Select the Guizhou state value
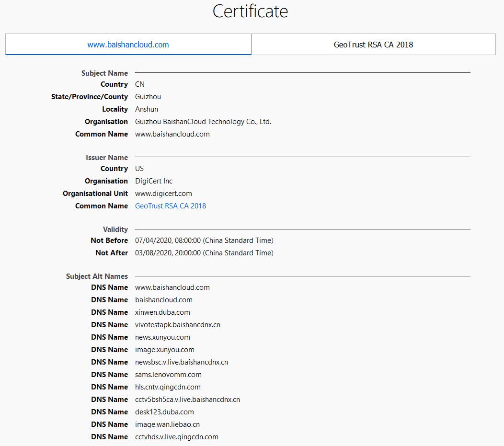Screen dimensions: 504x446 coord(148,97)
